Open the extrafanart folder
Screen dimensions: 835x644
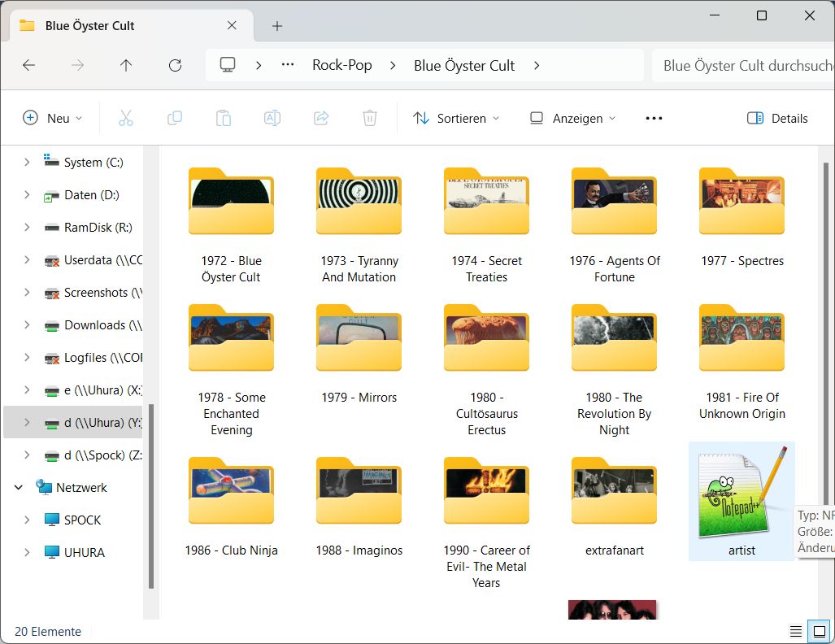click(x=615, y=507)
